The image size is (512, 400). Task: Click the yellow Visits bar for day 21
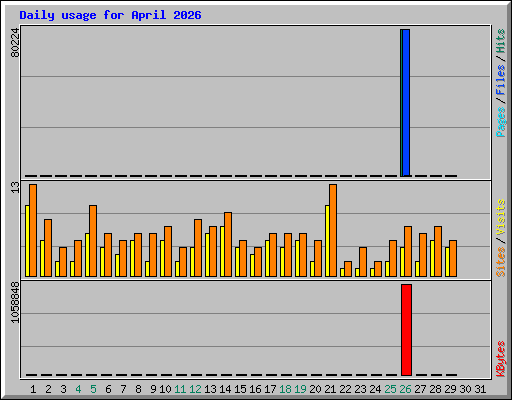pyautogui.click(x=327, y=241)
